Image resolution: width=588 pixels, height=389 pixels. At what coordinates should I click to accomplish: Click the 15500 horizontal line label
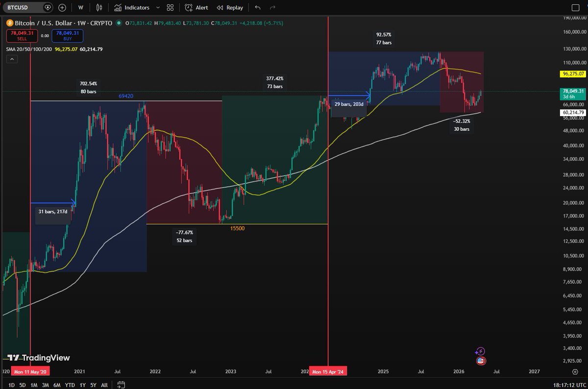pos(238,228)
